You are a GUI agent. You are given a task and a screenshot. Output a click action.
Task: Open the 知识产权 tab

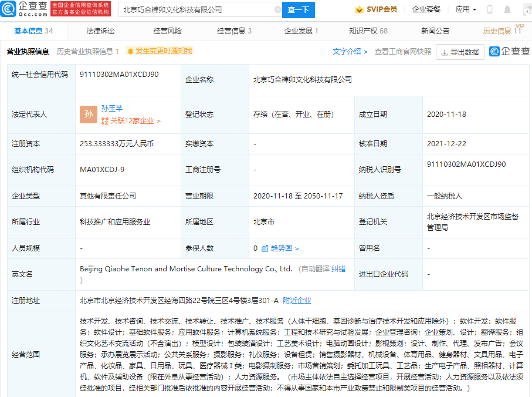pyautogui.click(x=368, y=31)
